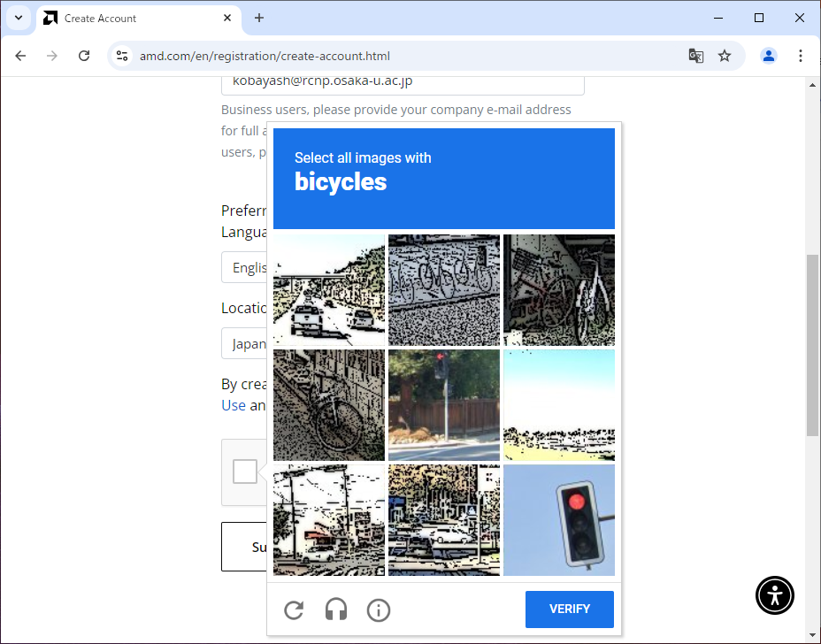Tick the reCAPTCHA checkbox
The width and height of the screenshot is (821, 644).
245,471
